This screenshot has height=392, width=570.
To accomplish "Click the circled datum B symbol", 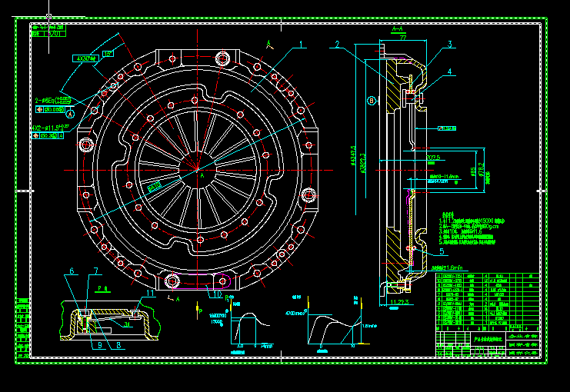I will [372, 101].
